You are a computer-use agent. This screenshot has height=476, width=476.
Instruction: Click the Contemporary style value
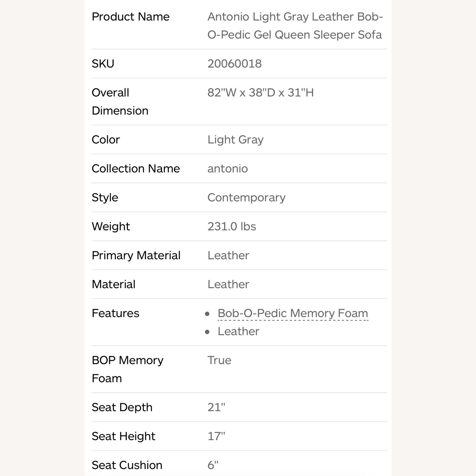(x=246, y=197)
